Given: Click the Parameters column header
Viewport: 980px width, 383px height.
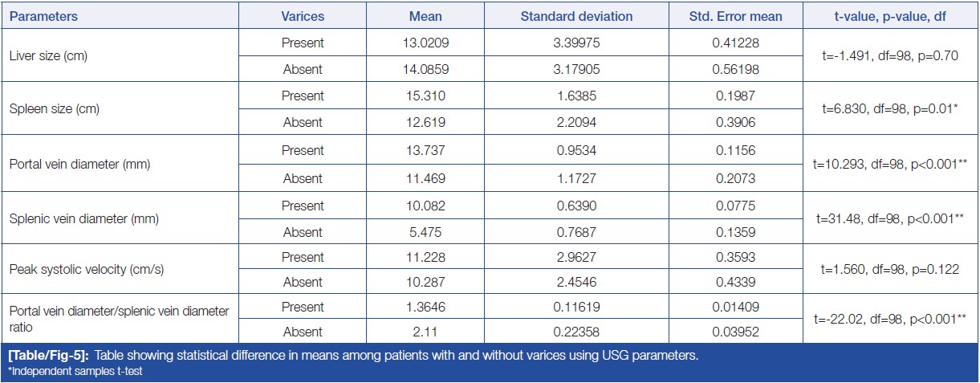Looking at the screenshot, I should pyautogui.click(x=44, y=16).
